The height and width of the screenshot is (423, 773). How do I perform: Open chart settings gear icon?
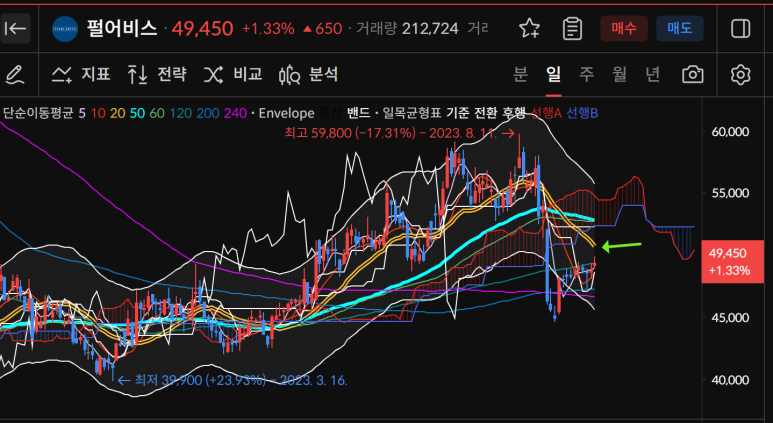[740, 74]
